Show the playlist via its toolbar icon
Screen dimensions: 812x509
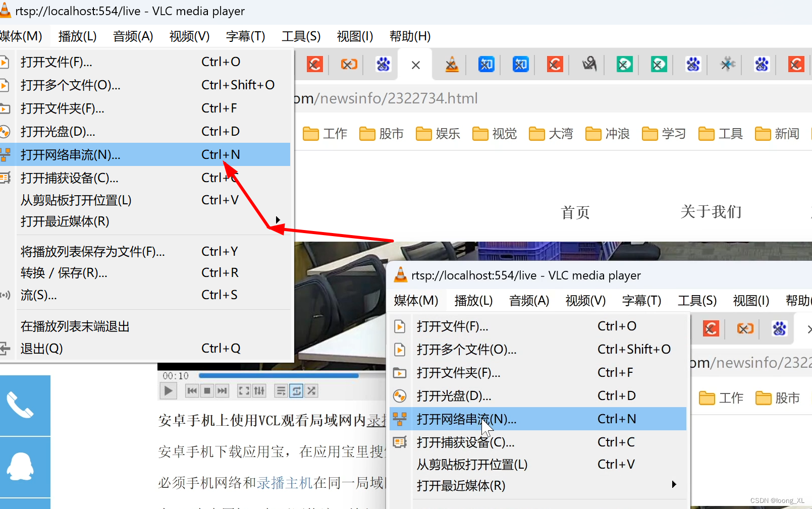point(281,391)
